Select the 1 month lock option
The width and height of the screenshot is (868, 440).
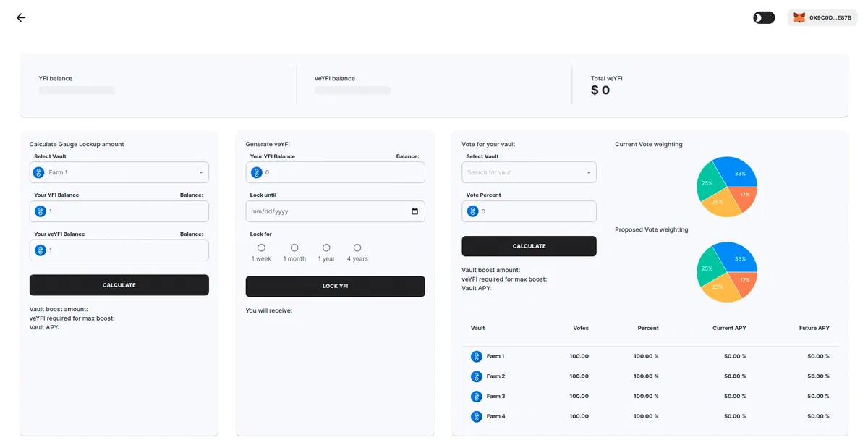click(294, 247)
